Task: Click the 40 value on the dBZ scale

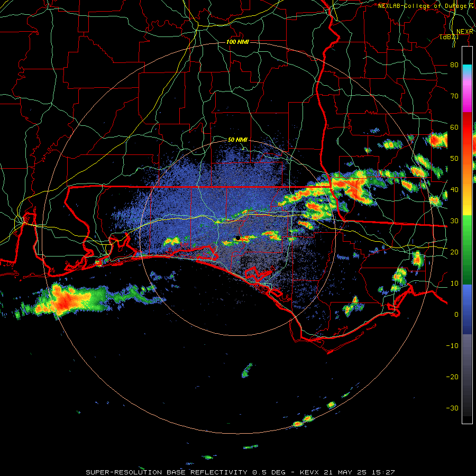Action: click(x=454, y=190)
